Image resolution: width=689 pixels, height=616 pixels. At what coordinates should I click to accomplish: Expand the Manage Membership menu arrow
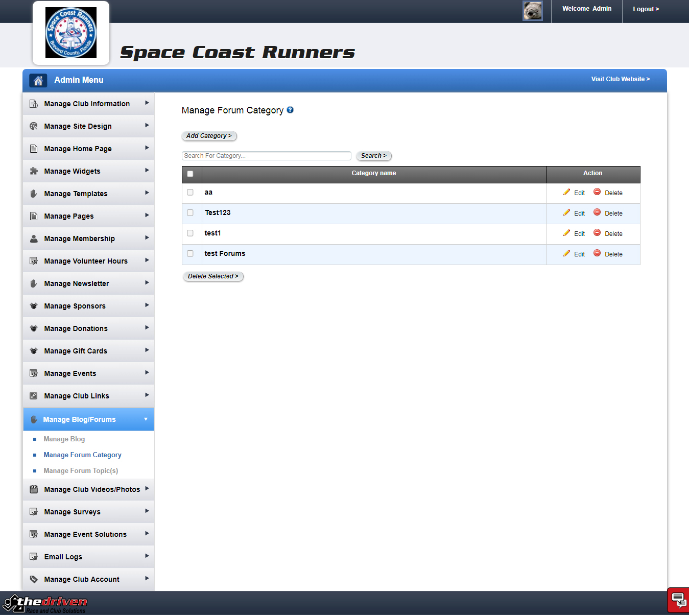[x=147, y=238]
